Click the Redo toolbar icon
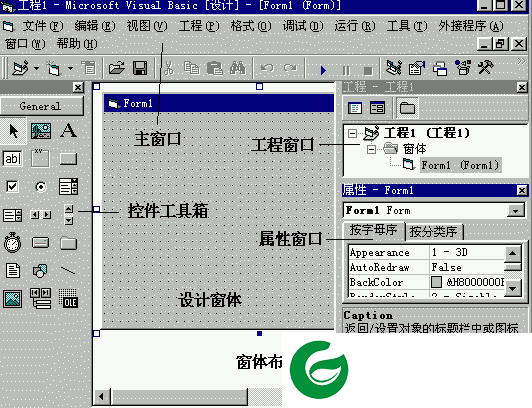Image resolution: width=532 pixels, height=408 pixels. coord(290,68)
